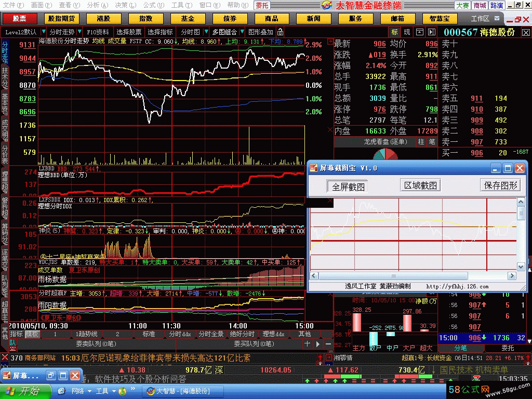This screenshot has height=399, width=532.
Task: Select the 股票 category tab
Action: pos(19,18)
